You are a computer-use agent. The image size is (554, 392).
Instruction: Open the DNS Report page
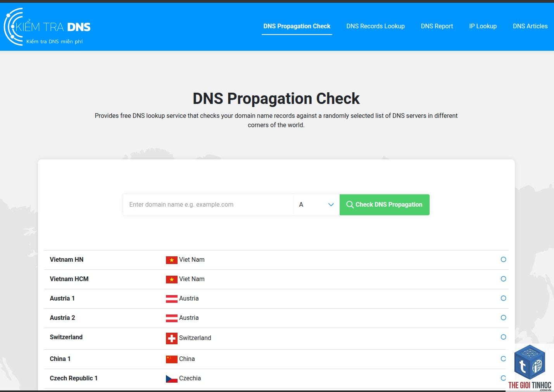437,26
